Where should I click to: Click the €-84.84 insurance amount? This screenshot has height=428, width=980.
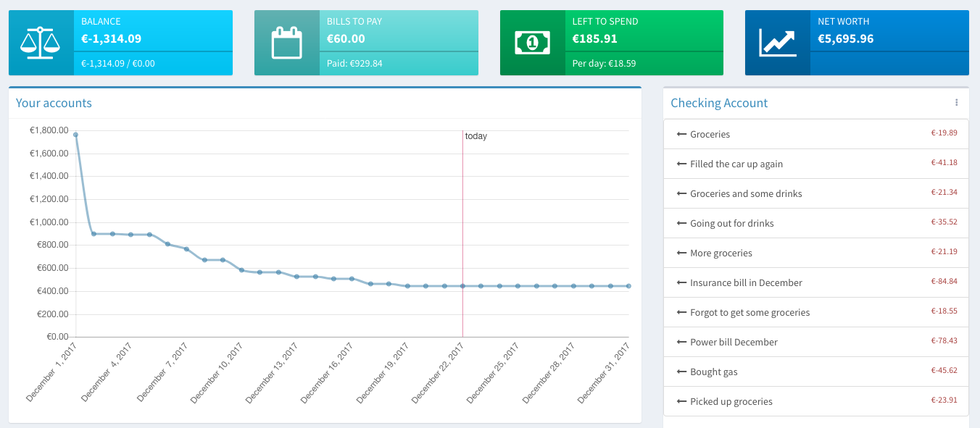click(944, 281)
